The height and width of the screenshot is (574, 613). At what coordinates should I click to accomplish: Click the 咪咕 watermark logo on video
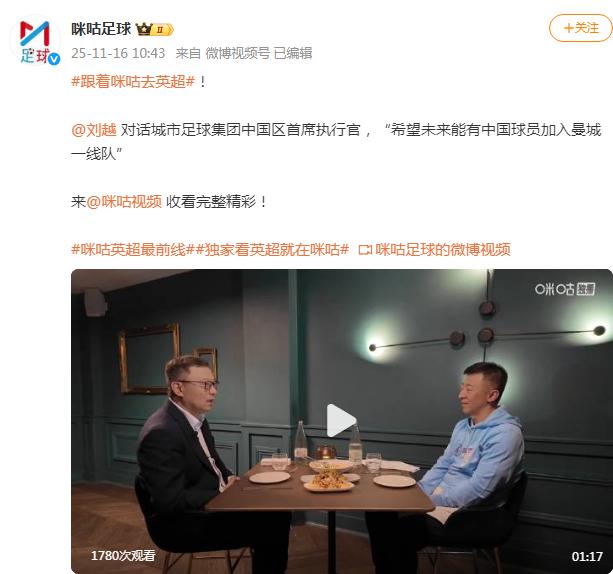click(x=565, y=289)
